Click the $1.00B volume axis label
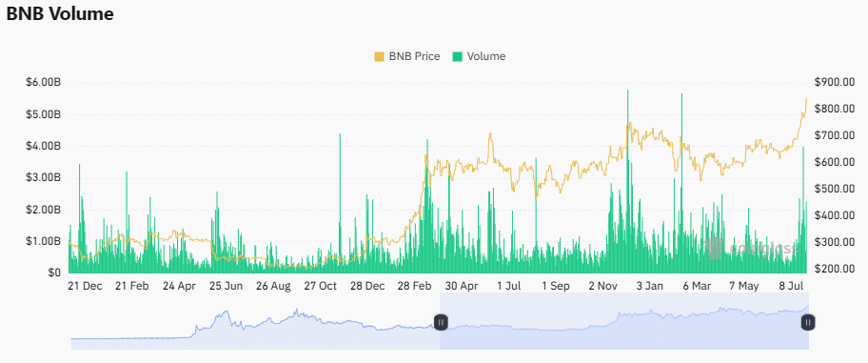The height and width of the screenshot is (363, 868). tap(43, 241)
